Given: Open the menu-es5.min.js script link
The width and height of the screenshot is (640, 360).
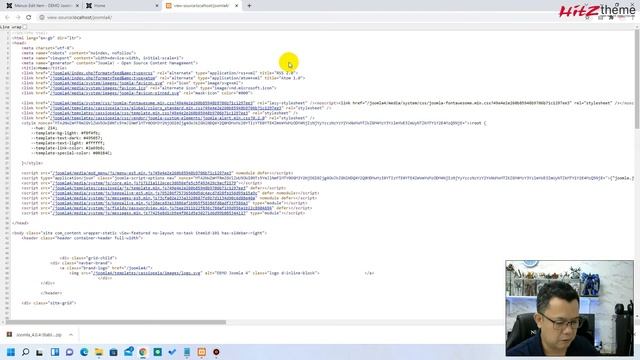Looking at the screenshot, I should (142, 173).
